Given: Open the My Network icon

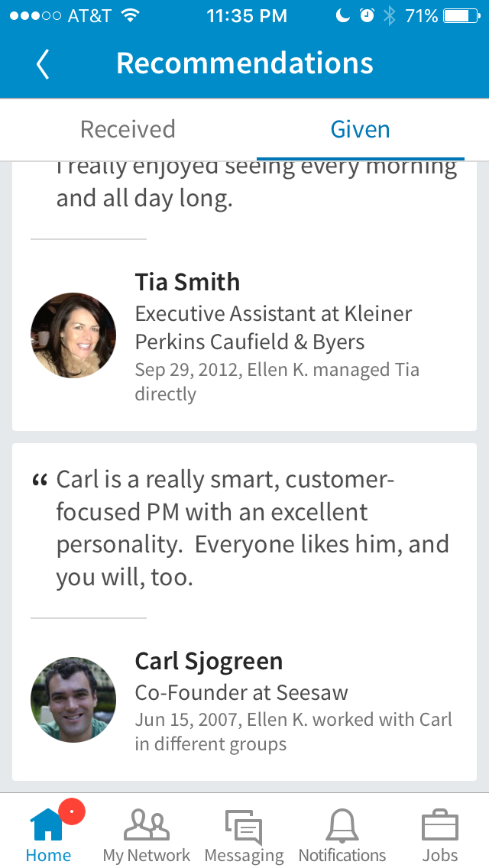Looking at the screenshot, I should pyautogui.click(x=147, y=825).
